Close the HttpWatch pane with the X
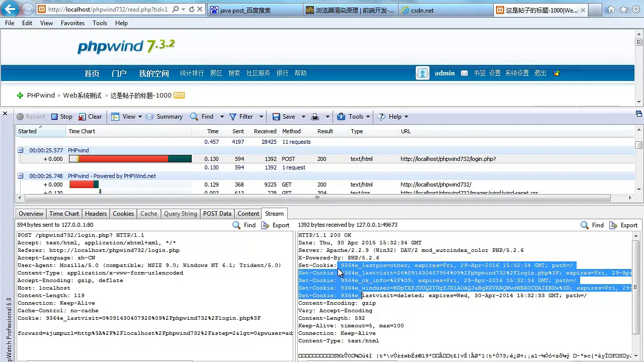 tap(5, 114)
